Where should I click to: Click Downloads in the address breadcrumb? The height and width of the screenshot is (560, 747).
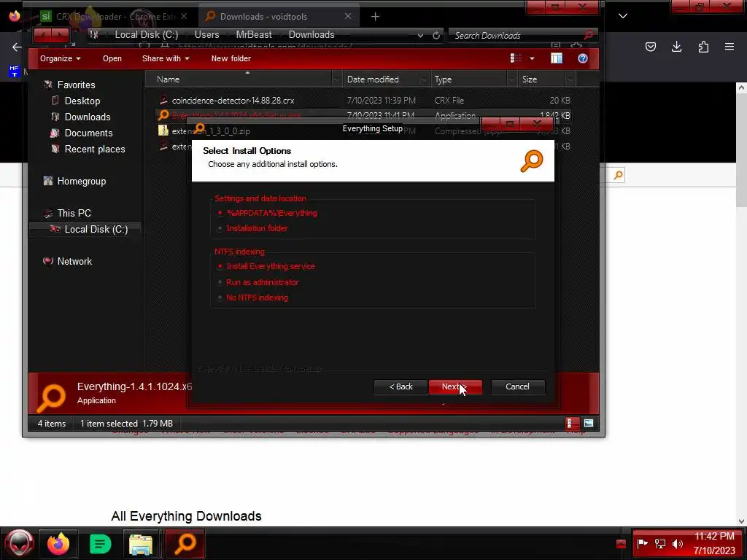point(311,35)
